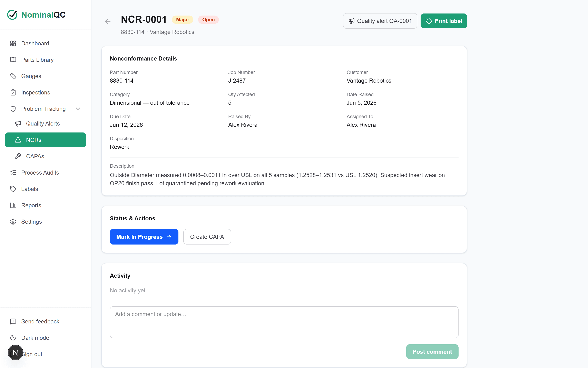Image resolution: width=588 pixels, height=368 pixels.
Task: Open Parts Library from sidebar
Action: 46,60
